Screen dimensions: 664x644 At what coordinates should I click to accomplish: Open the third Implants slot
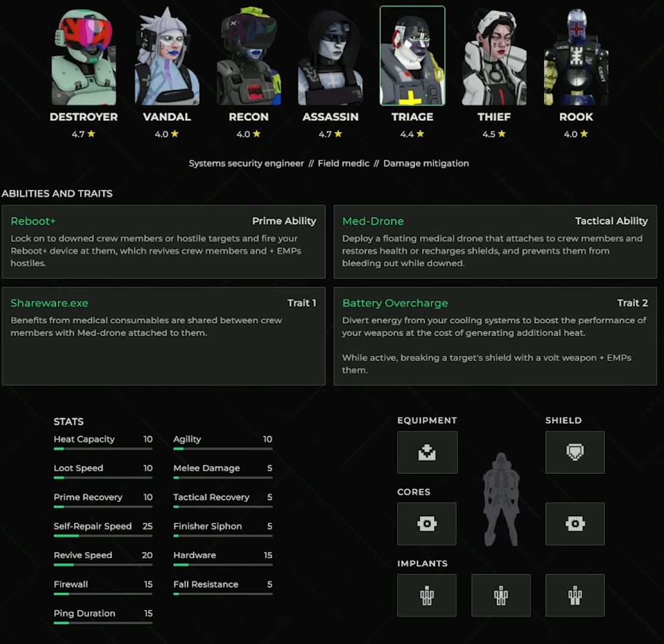(x=574, y=595)
